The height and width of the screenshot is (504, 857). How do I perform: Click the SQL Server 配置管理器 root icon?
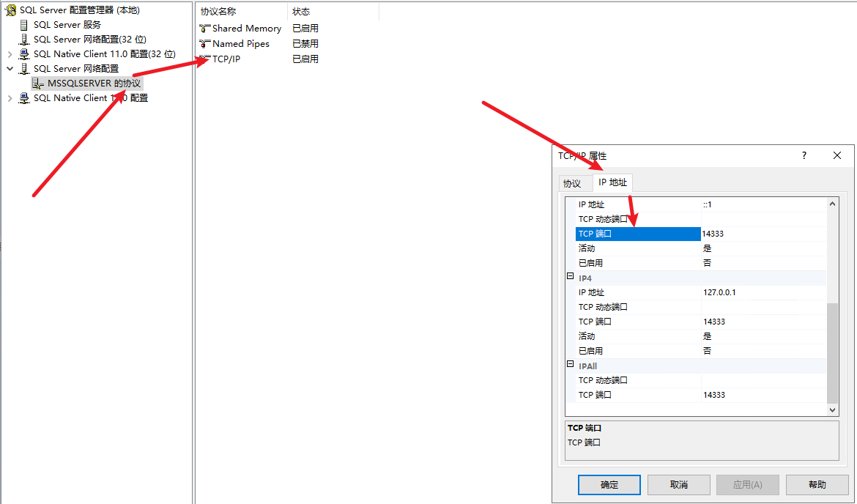pyautogui.click(x=11, y=10)
